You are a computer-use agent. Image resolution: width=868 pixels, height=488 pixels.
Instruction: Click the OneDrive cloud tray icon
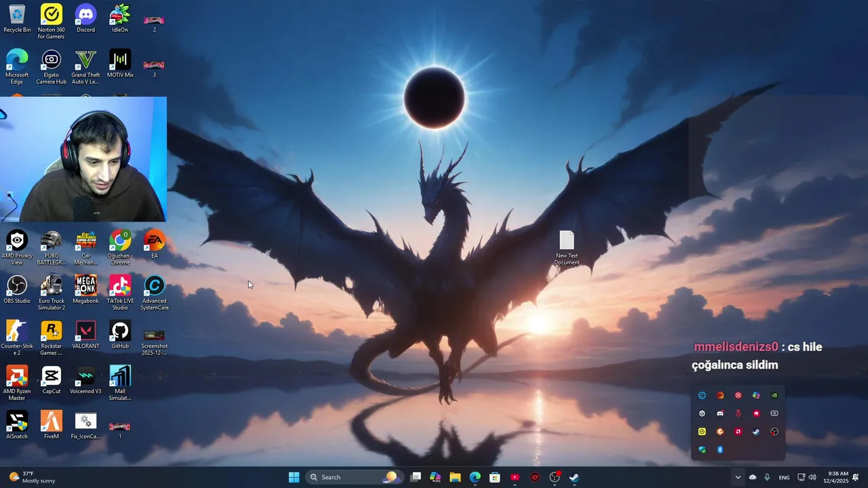(x=753, y=477)
